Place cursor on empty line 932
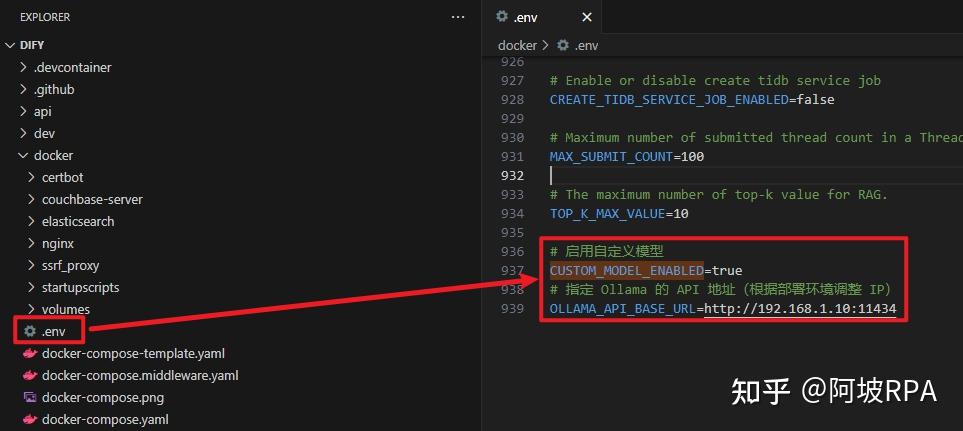963x431 pixels. 755,176
